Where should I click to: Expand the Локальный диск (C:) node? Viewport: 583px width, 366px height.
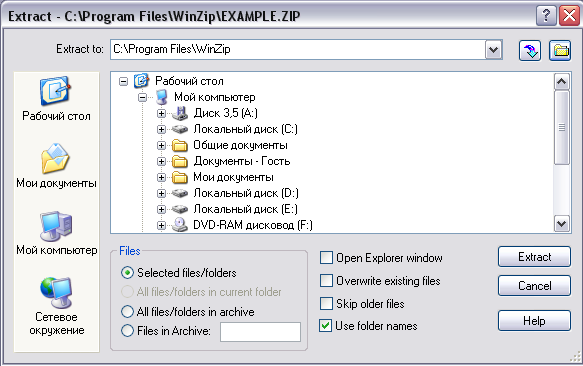point(161,129)
